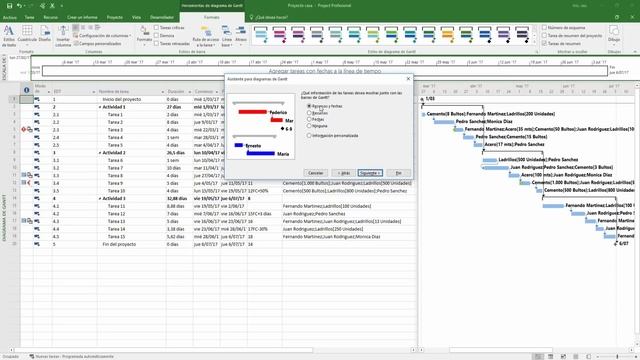Click the Gantt view icon in status bar

tap(538, 356)
